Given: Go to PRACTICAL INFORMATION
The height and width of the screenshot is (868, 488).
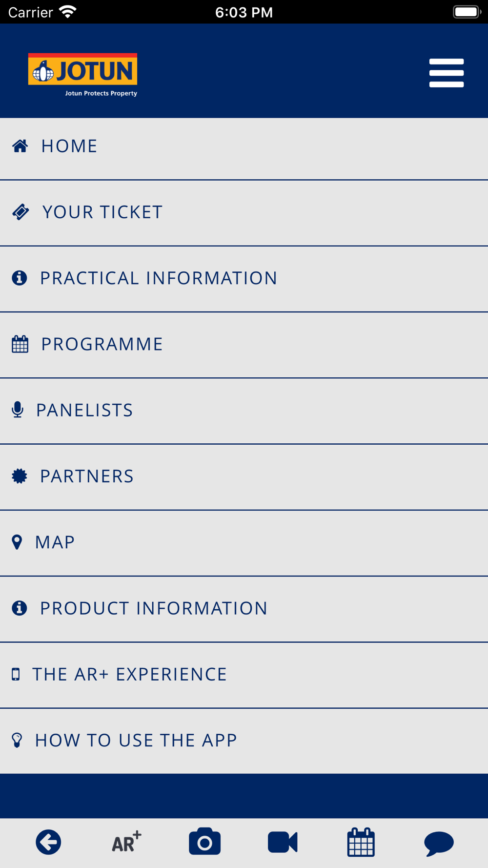Looking at the screenshot, I should click(x=244, y=279).
